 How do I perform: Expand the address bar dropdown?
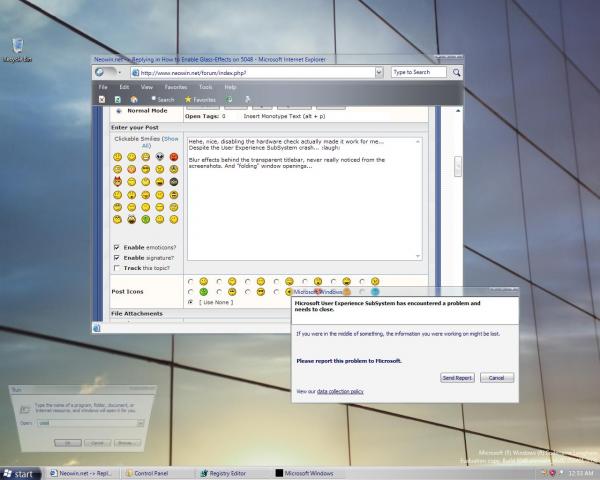pyautogui.click(x=378, y=72)
